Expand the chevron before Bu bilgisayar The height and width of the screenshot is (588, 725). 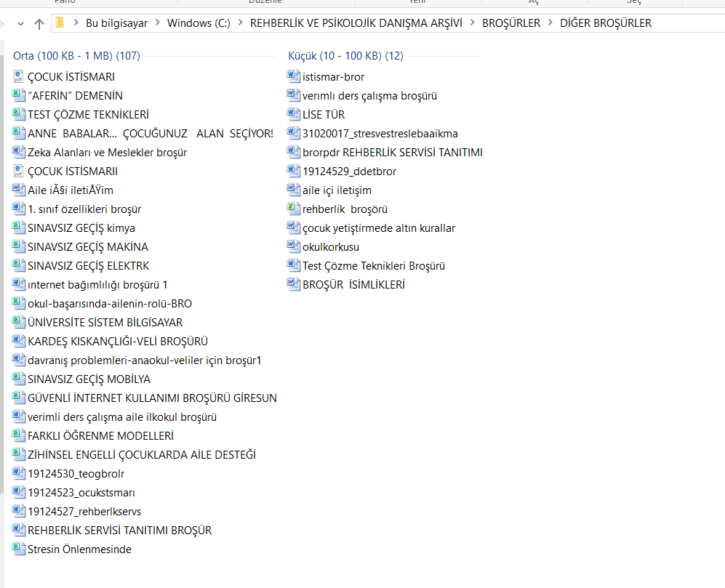(x=76, y=23)
